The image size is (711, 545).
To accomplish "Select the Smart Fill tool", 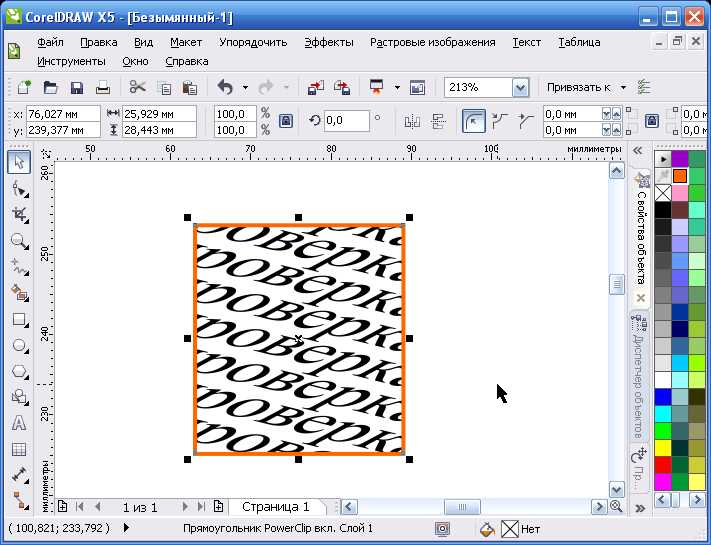I will [x=19, y=293].
